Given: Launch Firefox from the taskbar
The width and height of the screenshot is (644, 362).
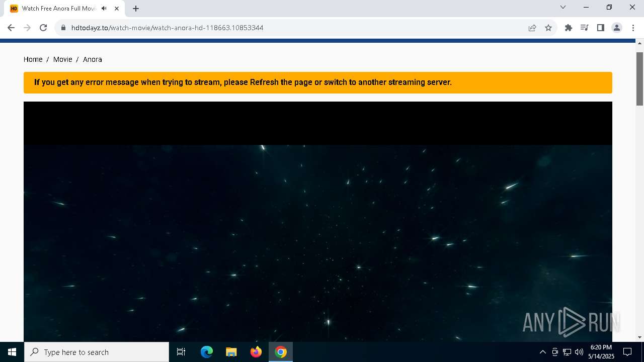Looking at the screenshot, I should point(256,352).
